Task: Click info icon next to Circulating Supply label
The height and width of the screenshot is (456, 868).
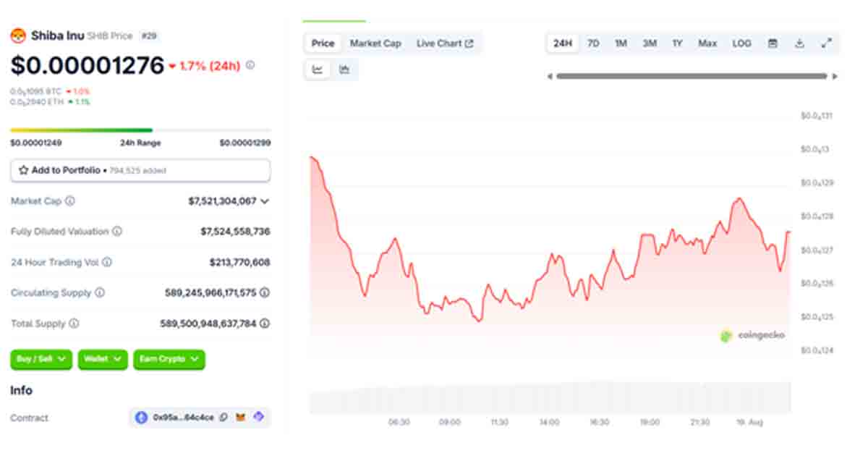Action: pos(100,293)
